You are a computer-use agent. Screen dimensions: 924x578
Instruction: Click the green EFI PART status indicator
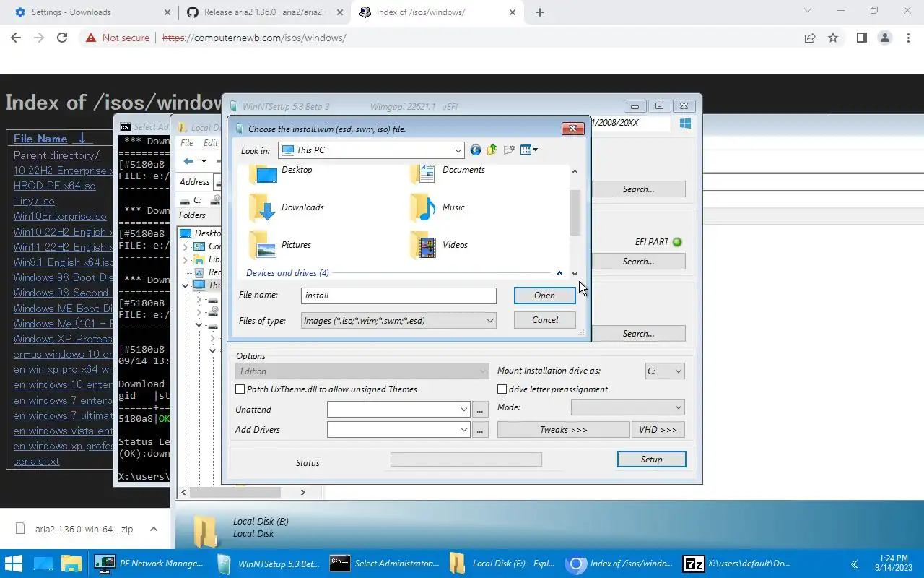pos(677,242)
